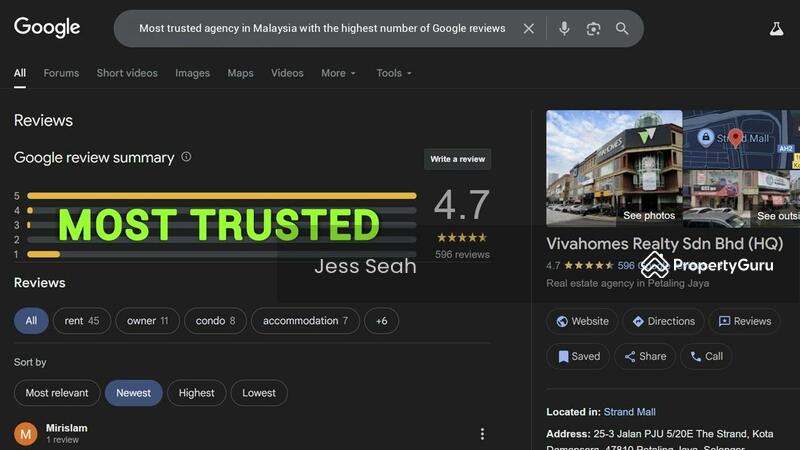The height and width of the screenshot is (450, 800).
Task: Sort reviews by Highest rating
Action: [x=196, y=393]
